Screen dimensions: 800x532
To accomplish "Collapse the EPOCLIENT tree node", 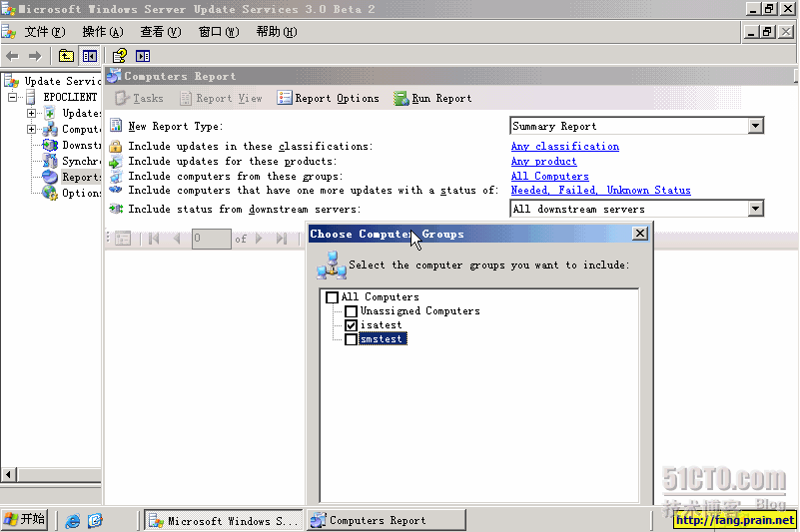I will [12, 97].
